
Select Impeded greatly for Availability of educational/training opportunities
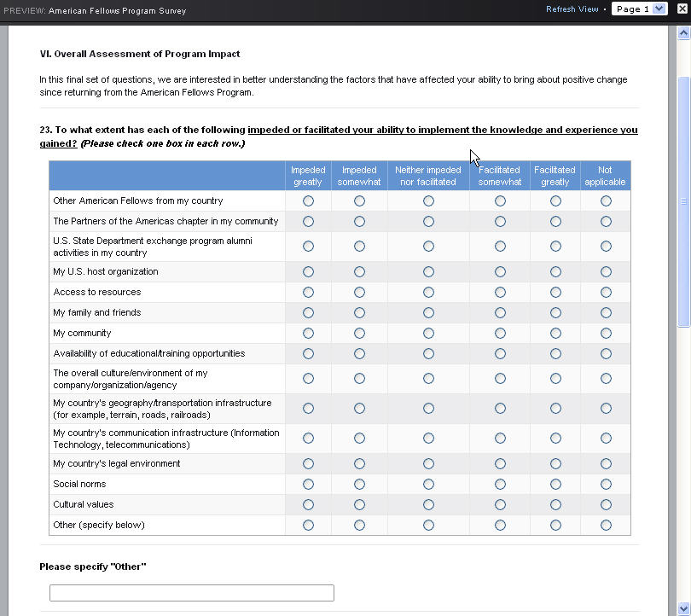pos(308,354)
